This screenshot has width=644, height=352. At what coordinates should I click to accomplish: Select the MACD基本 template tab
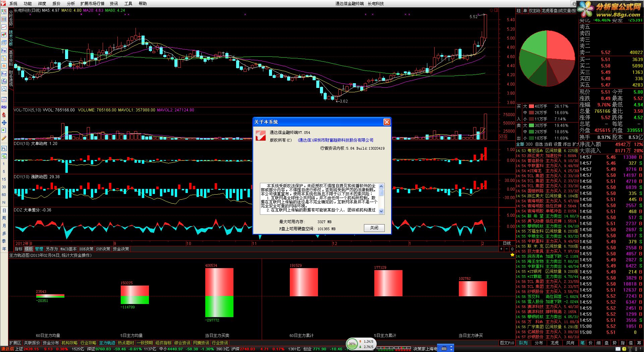68,249
